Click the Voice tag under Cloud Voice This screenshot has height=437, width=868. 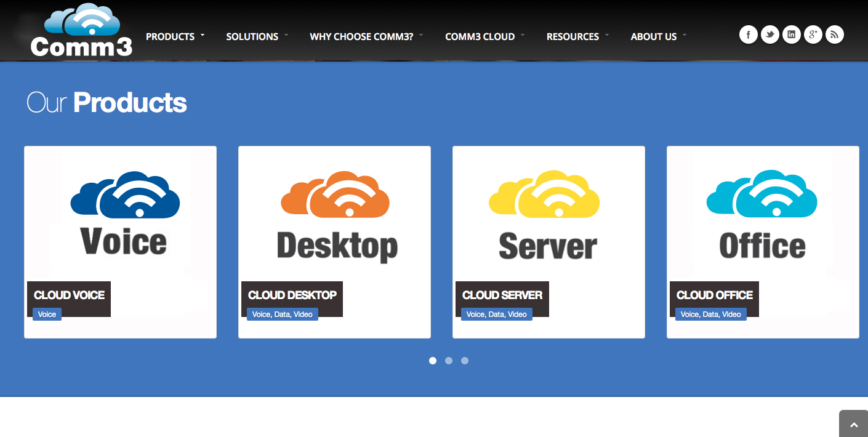coord(47,314)
